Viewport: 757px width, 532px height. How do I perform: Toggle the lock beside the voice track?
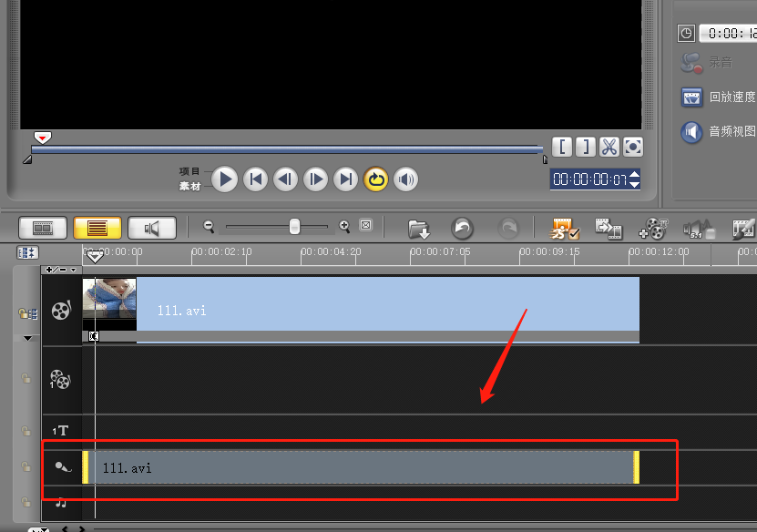tap(26, 466)
